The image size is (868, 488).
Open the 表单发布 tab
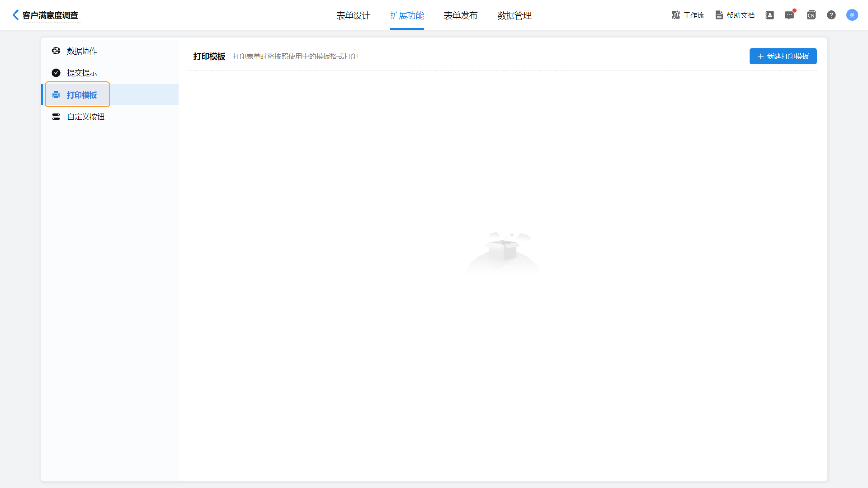pos(461,15)
